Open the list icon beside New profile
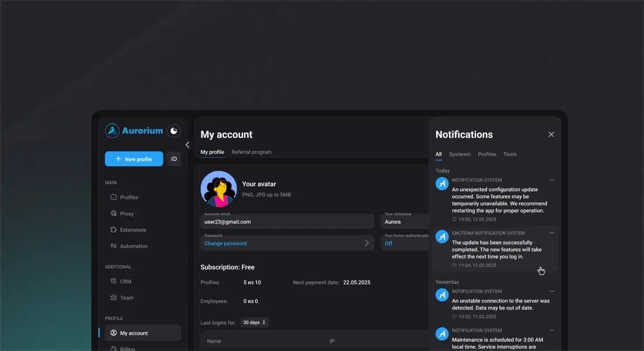 (x=174, y=159)
